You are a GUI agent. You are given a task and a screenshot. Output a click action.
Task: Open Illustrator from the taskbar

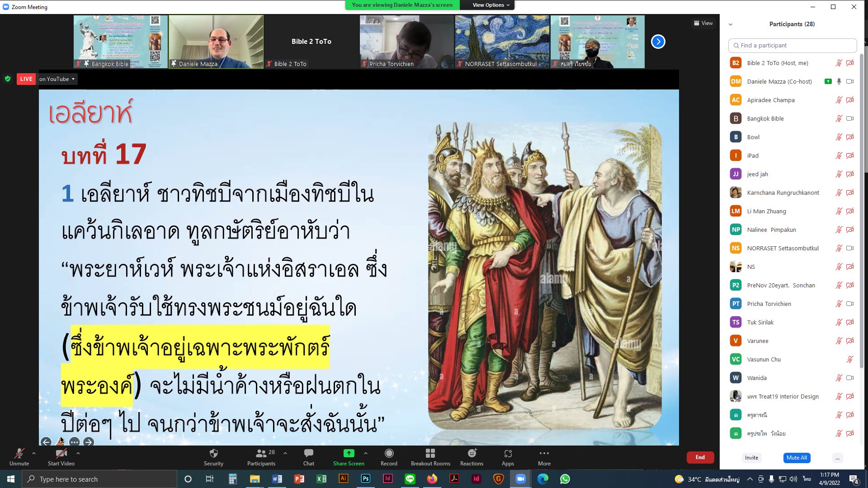tap(343, 479)
